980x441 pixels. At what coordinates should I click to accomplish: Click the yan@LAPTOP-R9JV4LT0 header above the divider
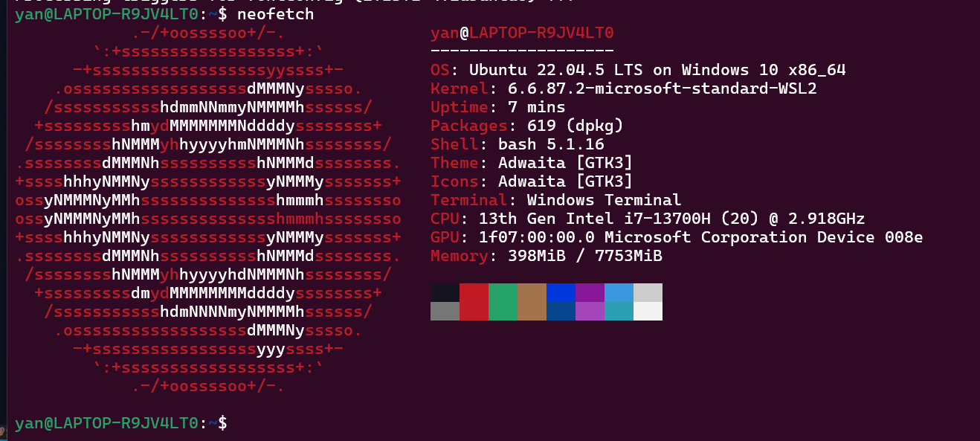[x=521, y=33]
